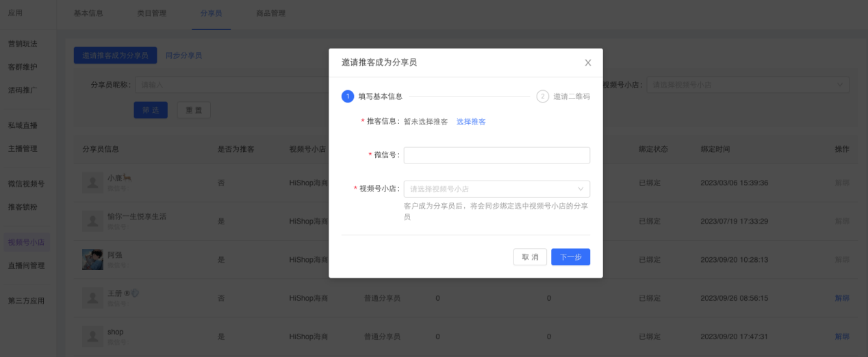This screenshot has height=357, width=868.
Task: Switch to the 类目管理 tab
Action: (151, 14)
